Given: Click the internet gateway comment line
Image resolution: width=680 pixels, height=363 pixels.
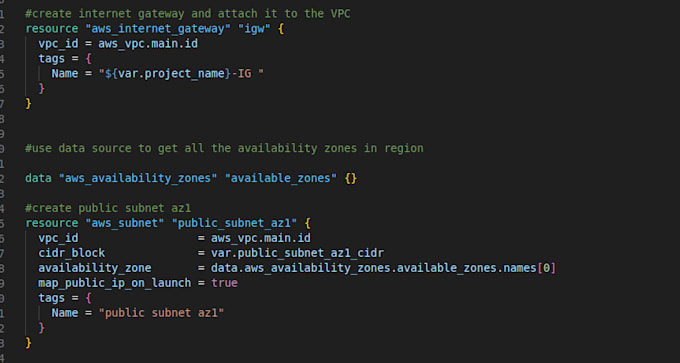Looking at the screenshot, I should pos(187,13).
